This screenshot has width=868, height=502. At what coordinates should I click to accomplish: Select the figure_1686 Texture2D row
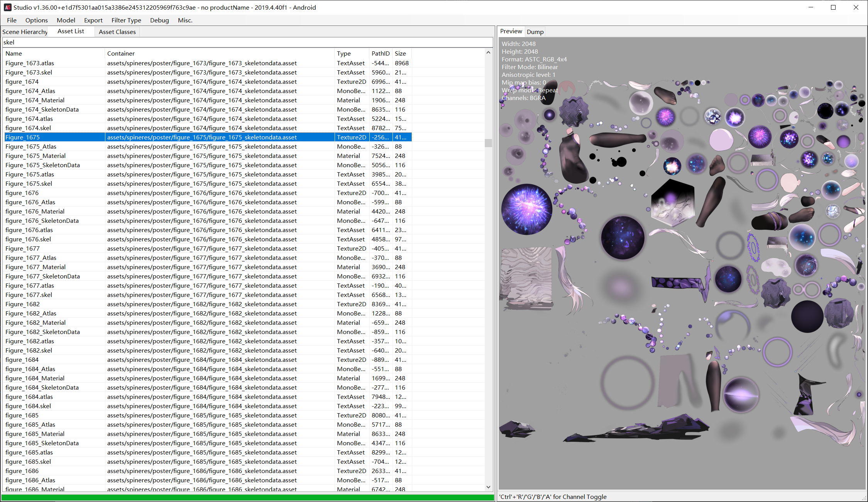tap(208, 471)
